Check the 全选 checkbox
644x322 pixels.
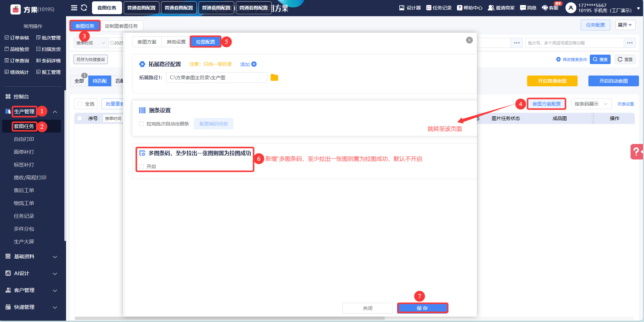(80, 104)
